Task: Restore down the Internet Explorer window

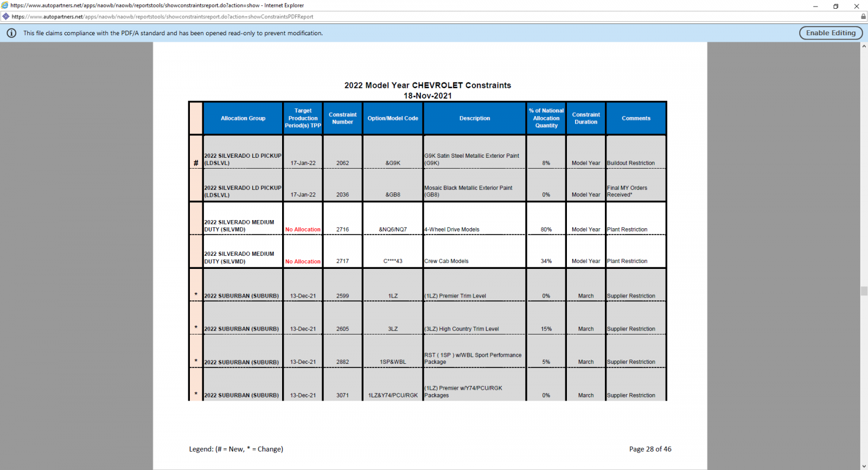Action: click(x=836, y=6)
